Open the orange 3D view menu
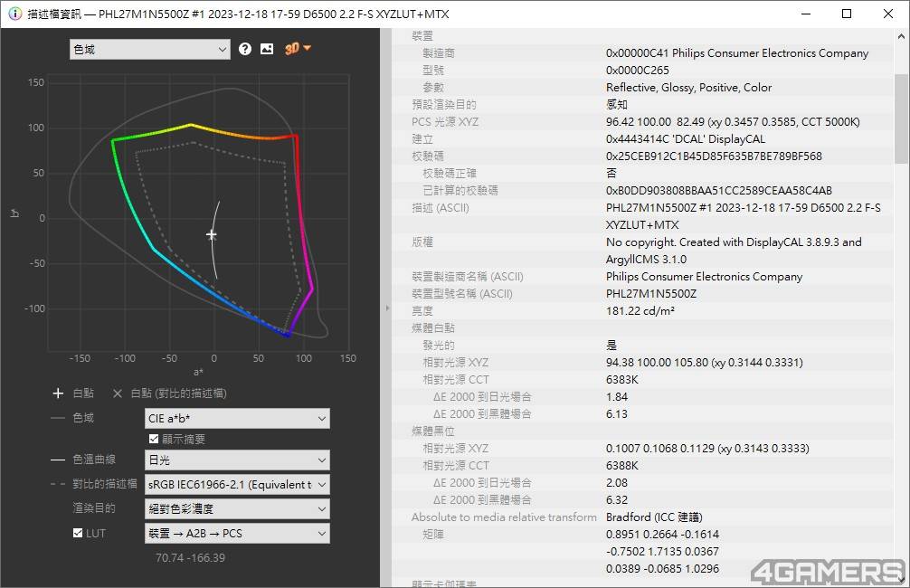Image resolution: width=910 pixels, height=588 pixels. [298, 49]
